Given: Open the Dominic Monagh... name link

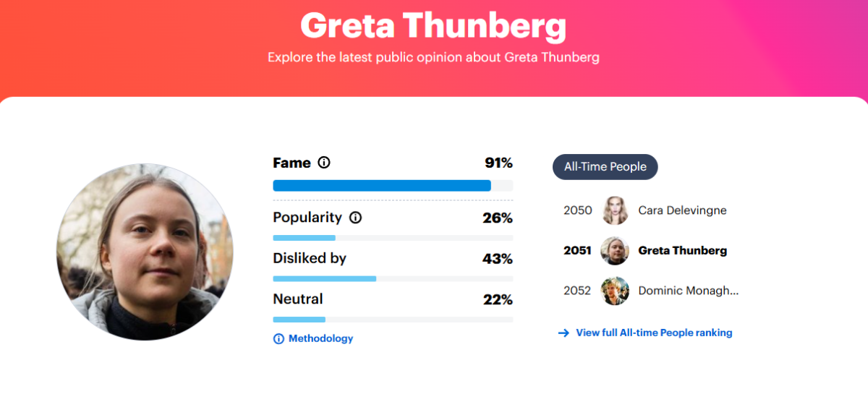Looking at the screenshot, I should tap(689, 291).
